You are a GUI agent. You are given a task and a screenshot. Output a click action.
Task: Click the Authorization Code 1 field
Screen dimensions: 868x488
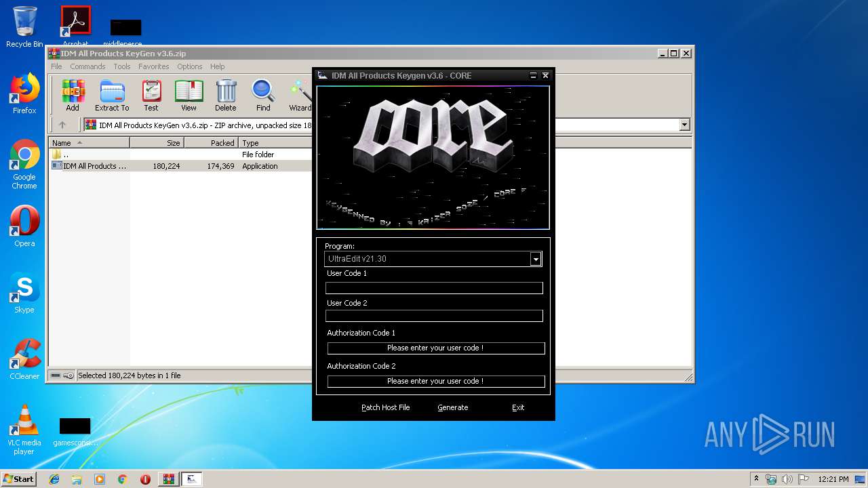click(436, 348)
